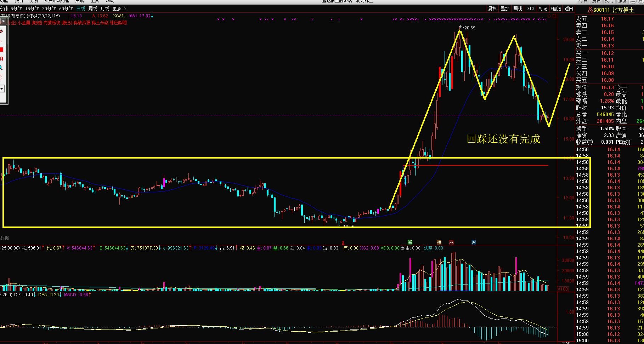The width and height of the screenshot is (644, 344).
Task: Switch chart to 5分钟 timeframe
Action: 16,8
